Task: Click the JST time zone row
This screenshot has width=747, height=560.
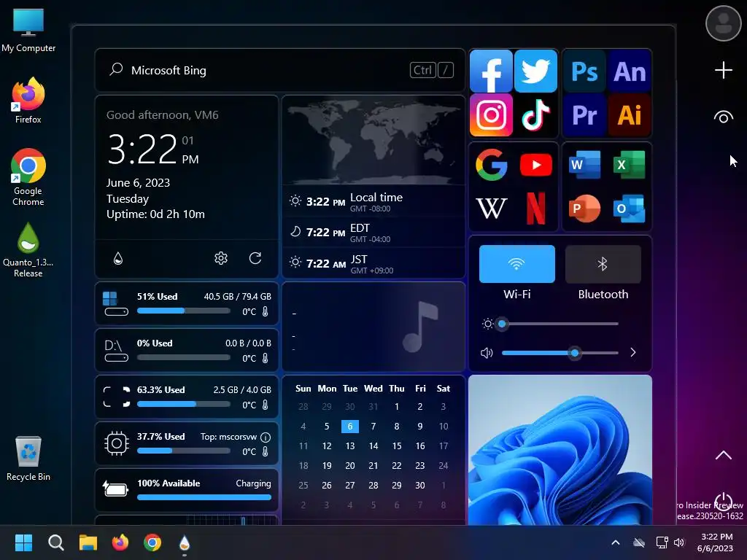Action: point(373,264)
